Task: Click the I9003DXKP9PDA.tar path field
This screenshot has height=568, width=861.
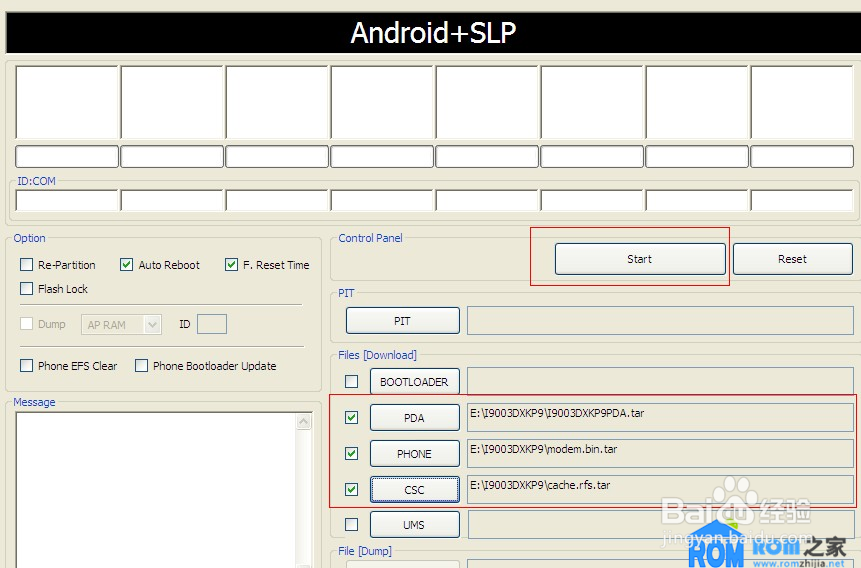Action: click(x=660, y=417)
